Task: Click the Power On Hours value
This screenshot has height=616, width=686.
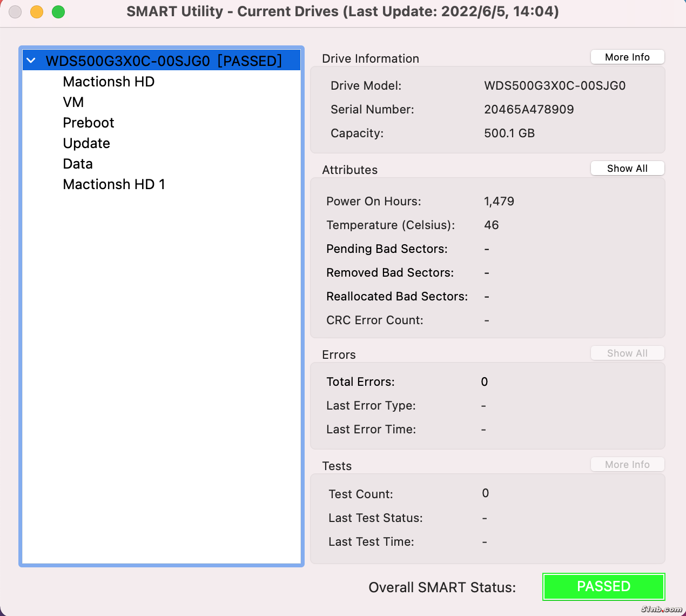Action: [x=499, y=202]
